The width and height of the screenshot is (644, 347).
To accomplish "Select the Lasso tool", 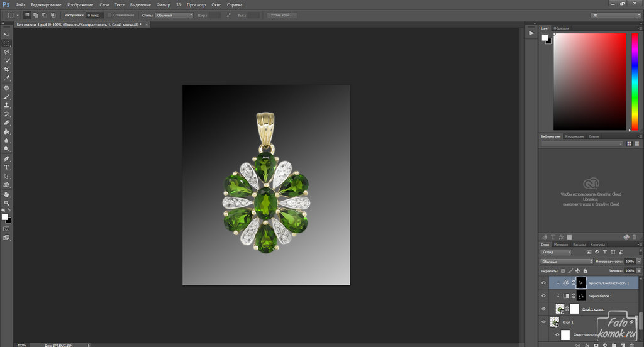I will pyautogui.click(x=6, y=52).
